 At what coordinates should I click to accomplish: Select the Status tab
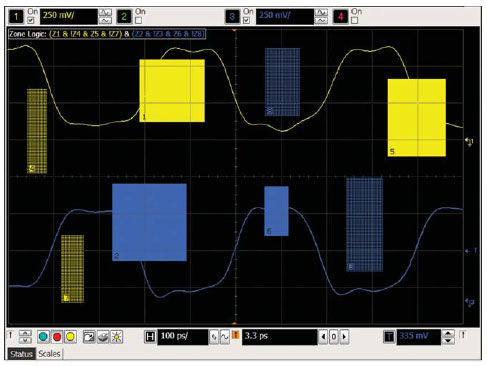[21, 354]
